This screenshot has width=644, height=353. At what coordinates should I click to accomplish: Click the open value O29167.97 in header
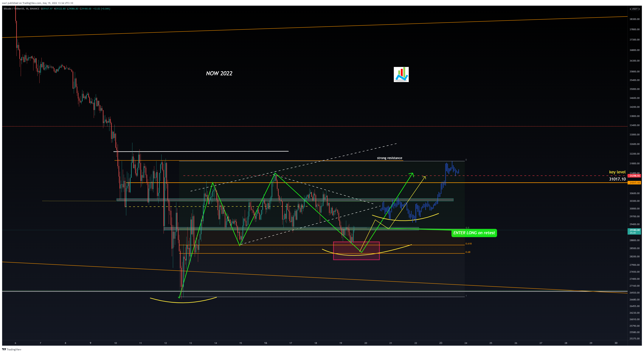[47, 9]
